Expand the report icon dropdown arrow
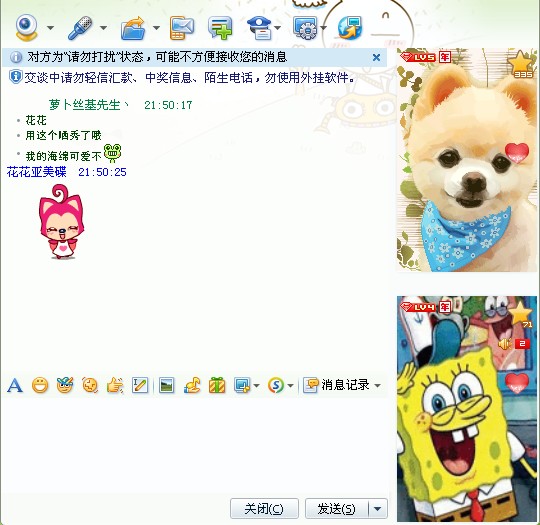The image size is (540, 525). 277,28
